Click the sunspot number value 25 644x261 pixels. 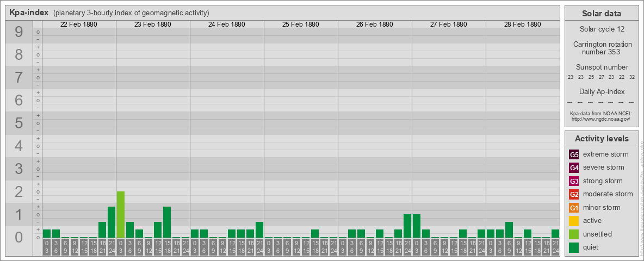[591, 77]
